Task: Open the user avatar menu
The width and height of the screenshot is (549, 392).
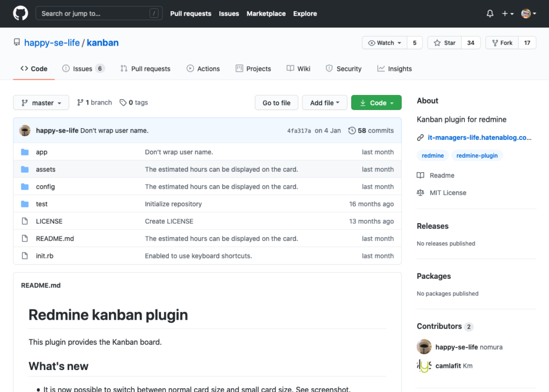Action: click(528, 13)
